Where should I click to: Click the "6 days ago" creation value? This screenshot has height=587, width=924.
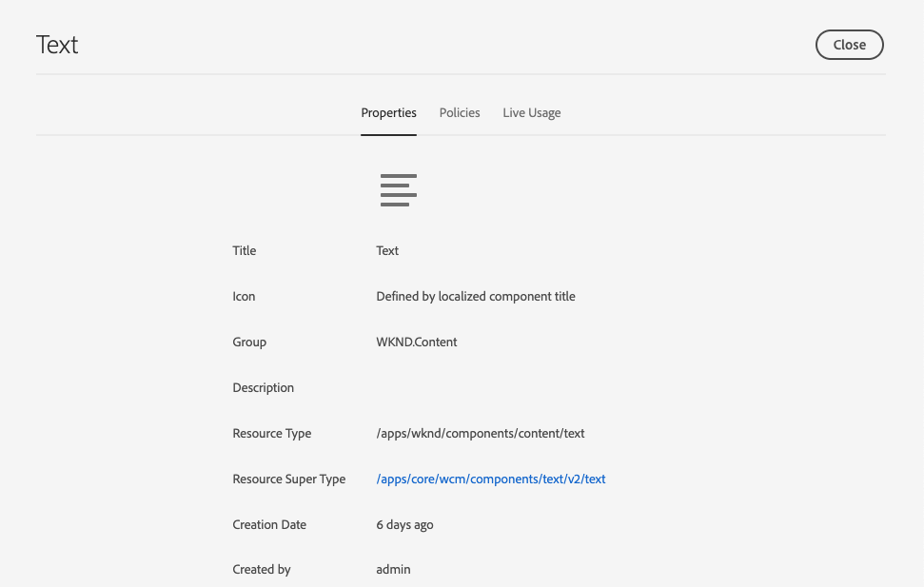tap(405, 524)
